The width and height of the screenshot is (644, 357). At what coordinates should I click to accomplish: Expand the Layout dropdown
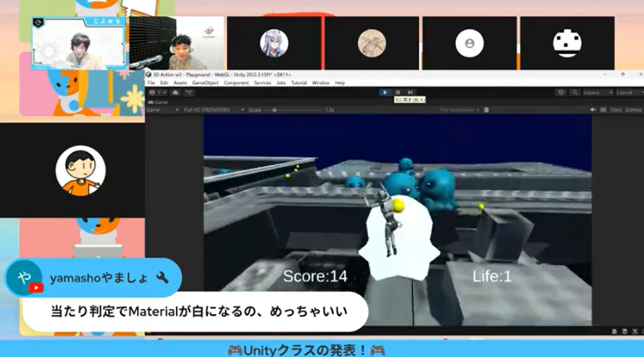point(629,92)
